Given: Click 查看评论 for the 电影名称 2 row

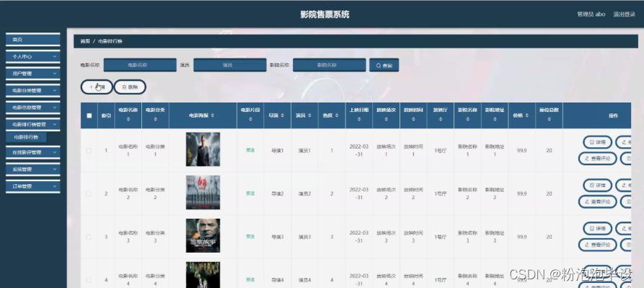Looking at the screenshot, I should point(598,201).
